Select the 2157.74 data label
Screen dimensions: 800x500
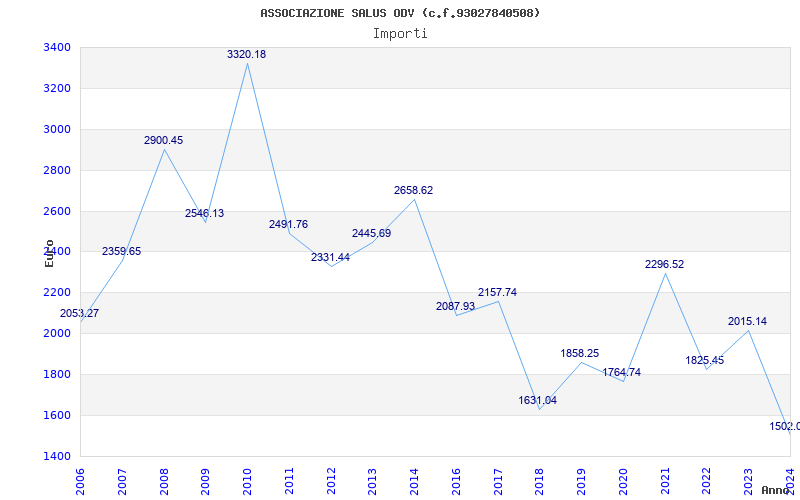click(x=497, y=292)
